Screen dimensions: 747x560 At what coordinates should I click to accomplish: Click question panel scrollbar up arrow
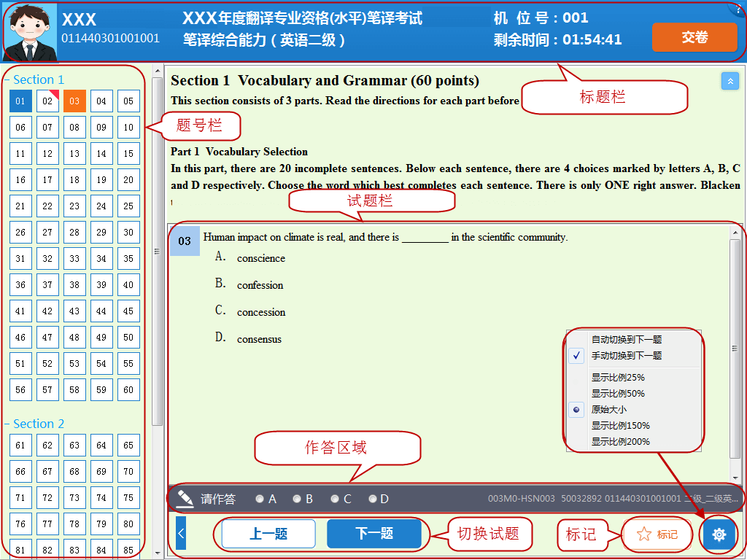pyautogui.click(x=735, y=233)
